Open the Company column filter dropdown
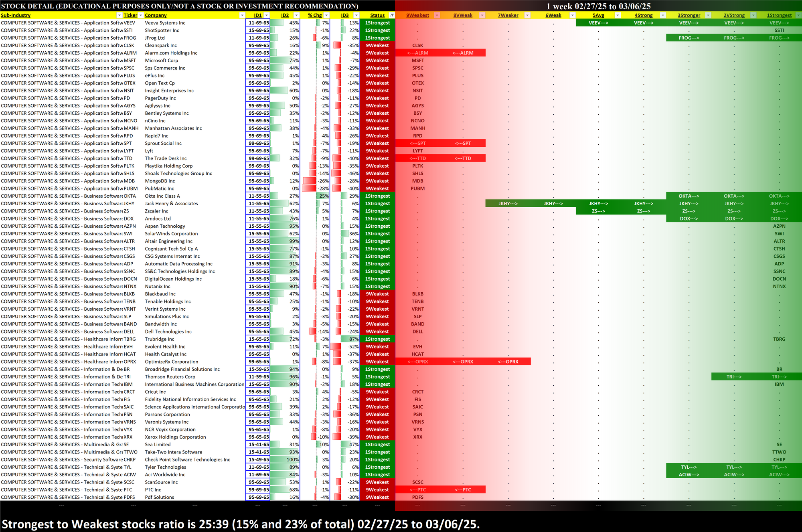This screenshot has height=532, width=802. point(242,15)
